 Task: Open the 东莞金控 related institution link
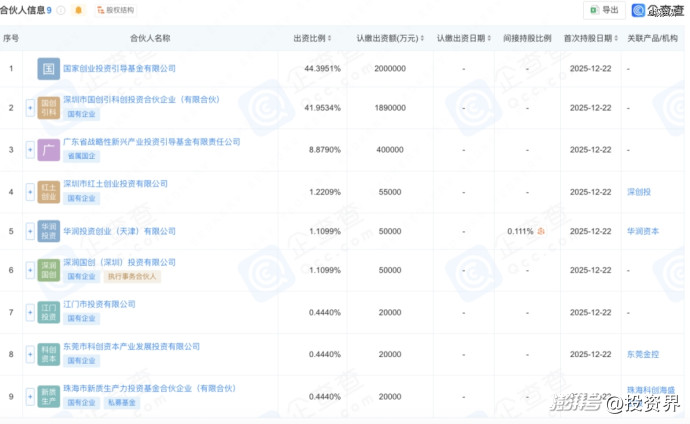coord(643,354)
